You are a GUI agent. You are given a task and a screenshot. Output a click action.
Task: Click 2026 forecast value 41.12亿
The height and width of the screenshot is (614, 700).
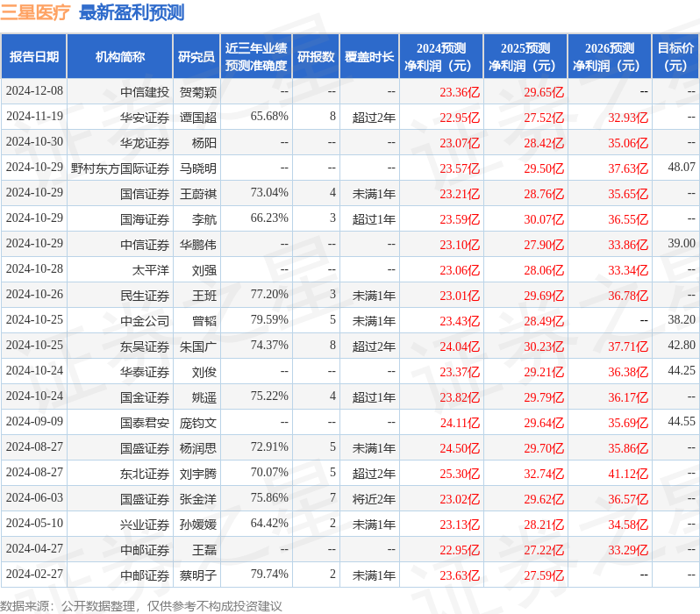(x=628, y=474)
